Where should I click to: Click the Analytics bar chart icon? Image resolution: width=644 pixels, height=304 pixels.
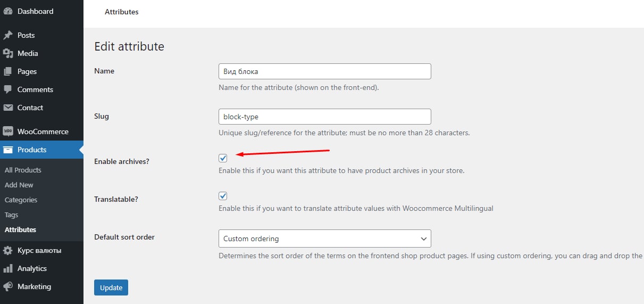click(x=8, y=268)
